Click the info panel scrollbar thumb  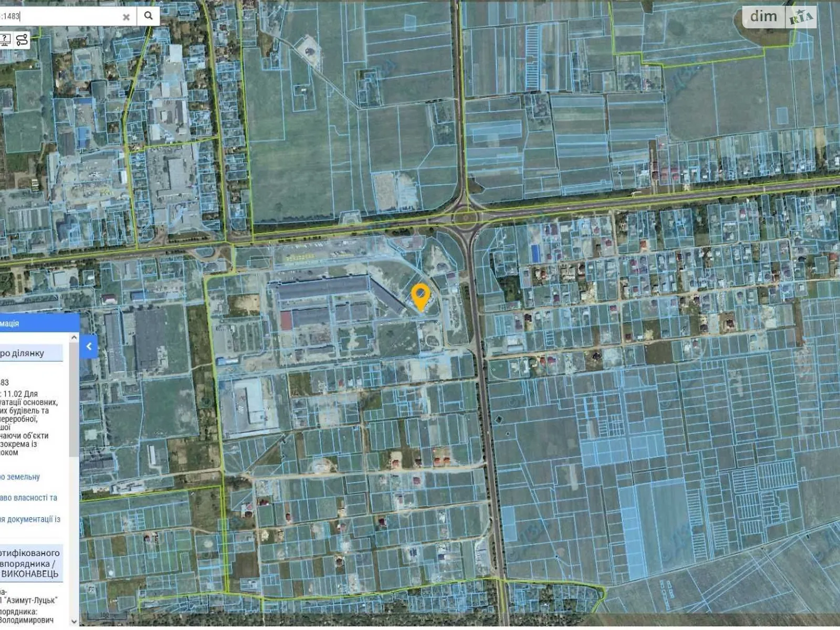coord(74,399)
